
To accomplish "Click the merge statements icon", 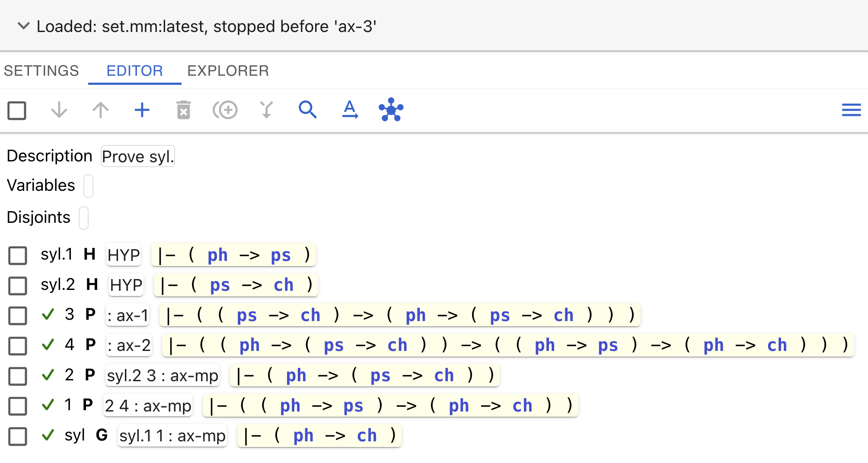I will tap(267, 110).
